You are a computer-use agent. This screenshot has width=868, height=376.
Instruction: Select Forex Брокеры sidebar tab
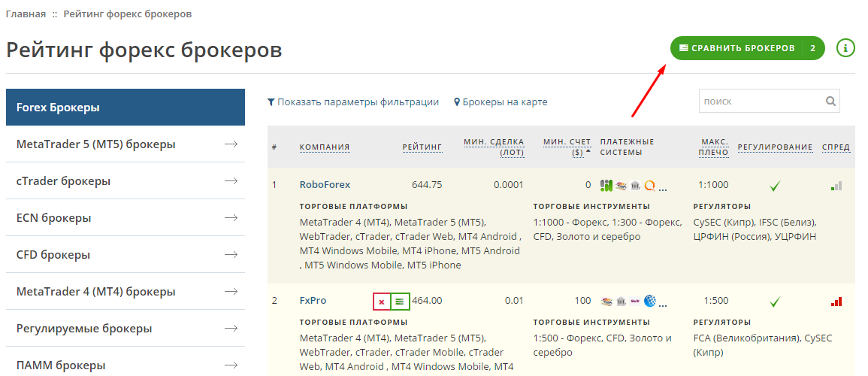point(126,108)
